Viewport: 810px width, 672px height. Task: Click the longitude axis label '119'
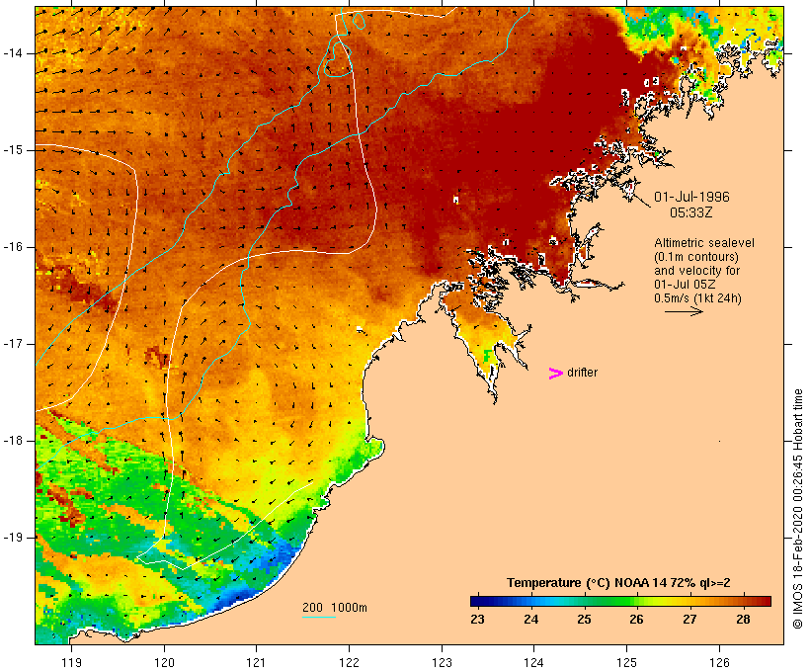pyautogui.click(x=71, y=663)
